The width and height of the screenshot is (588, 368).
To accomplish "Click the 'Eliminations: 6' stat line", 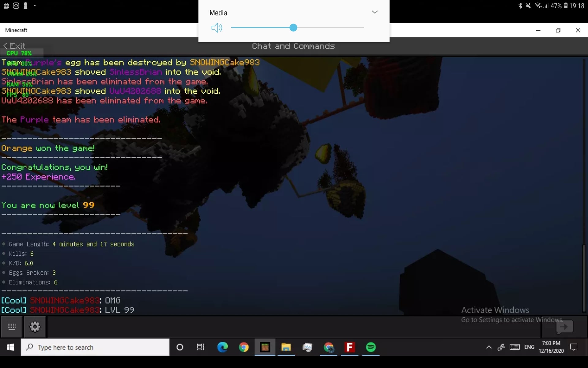I will pyautogui.click(x=30, y=282).
